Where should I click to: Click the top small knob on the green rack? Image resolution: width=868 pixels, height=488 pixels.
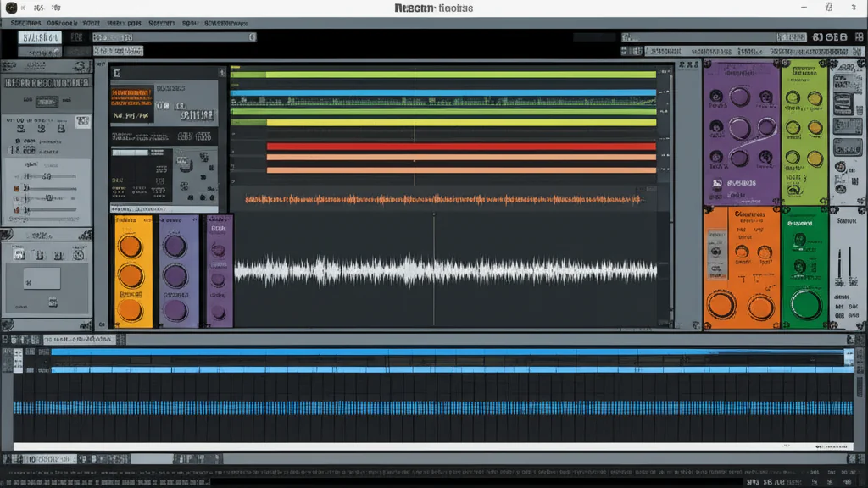799,240
